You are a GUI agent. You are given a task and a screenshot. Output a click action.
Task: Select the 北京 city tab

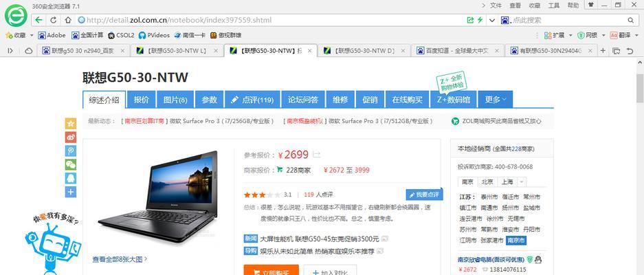tap(487, 181)
